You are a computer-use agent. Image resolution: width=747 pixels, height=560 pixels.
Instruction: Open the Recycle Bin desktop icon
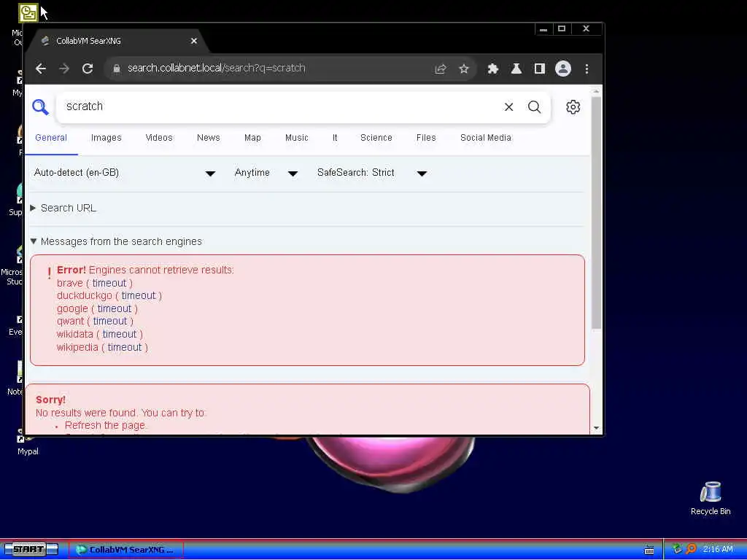pos(710,498)
